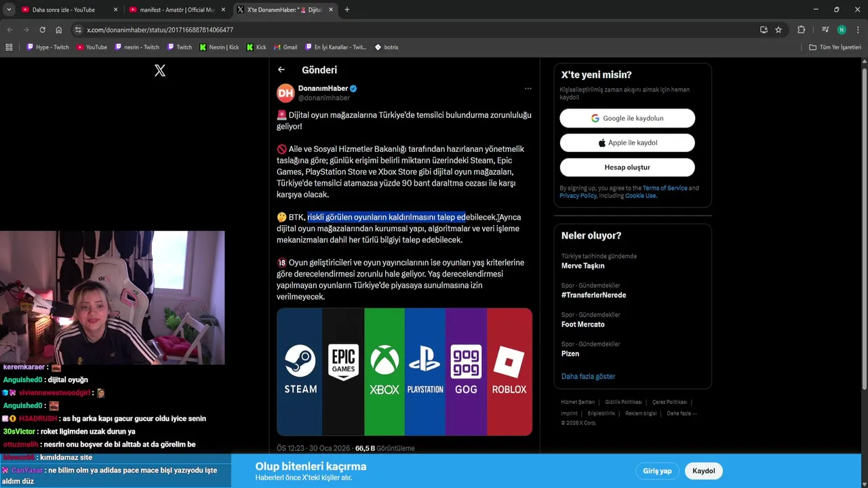
Task: View site information icon in address bar
Action: pos(78,30)
